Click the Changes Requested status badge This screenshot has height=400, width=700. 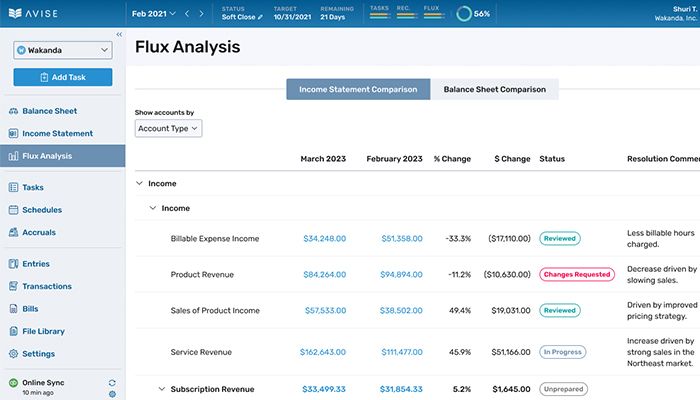575,275
